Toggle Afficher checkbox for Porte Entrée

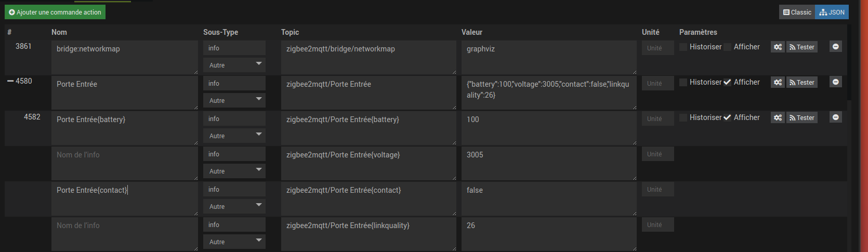point(727,83)
